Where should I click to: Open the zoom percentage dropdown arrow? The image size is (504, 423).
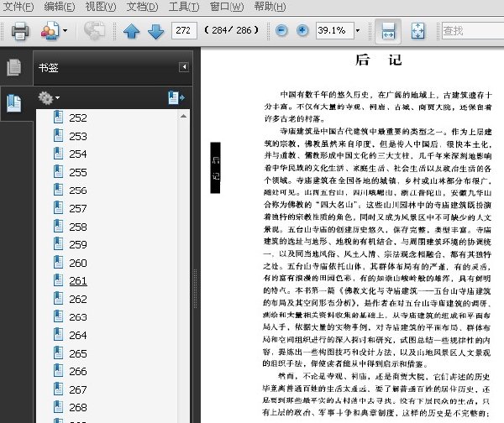click(x=358, y=31)
